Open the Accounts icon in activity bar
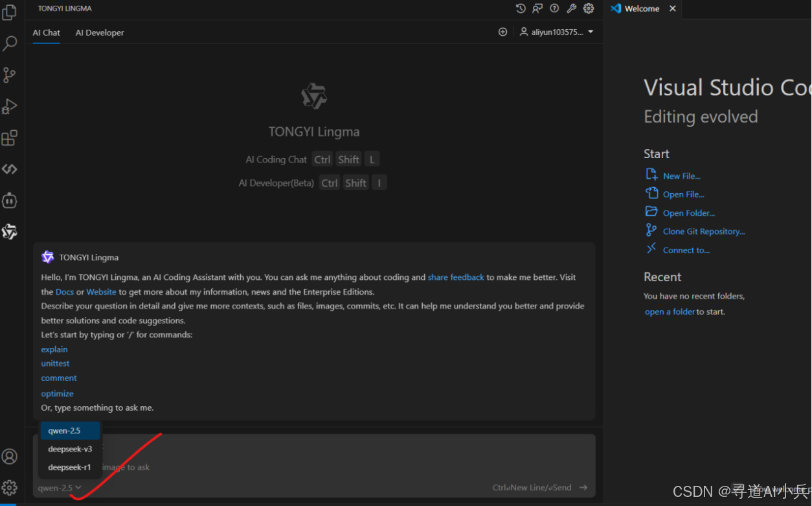The image size is (812, 506). pyautogui.click(x=9, y=456)
